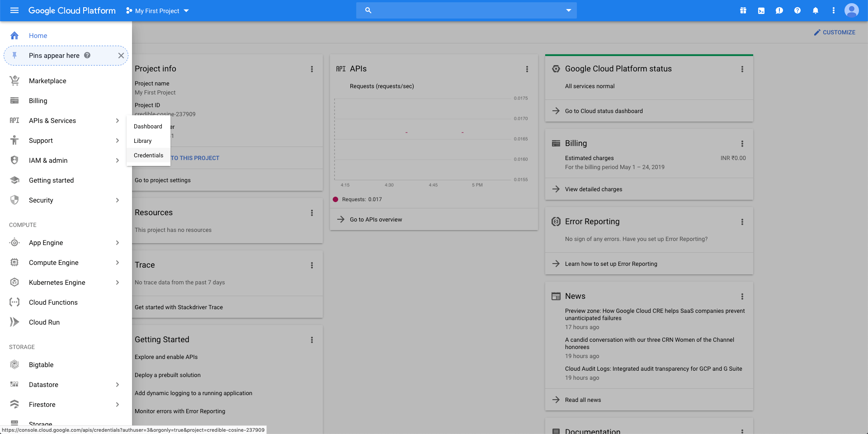The width and height of the screenshot is (868, 434).
Task: Click the Datastore icon
Action: point(14,384)
